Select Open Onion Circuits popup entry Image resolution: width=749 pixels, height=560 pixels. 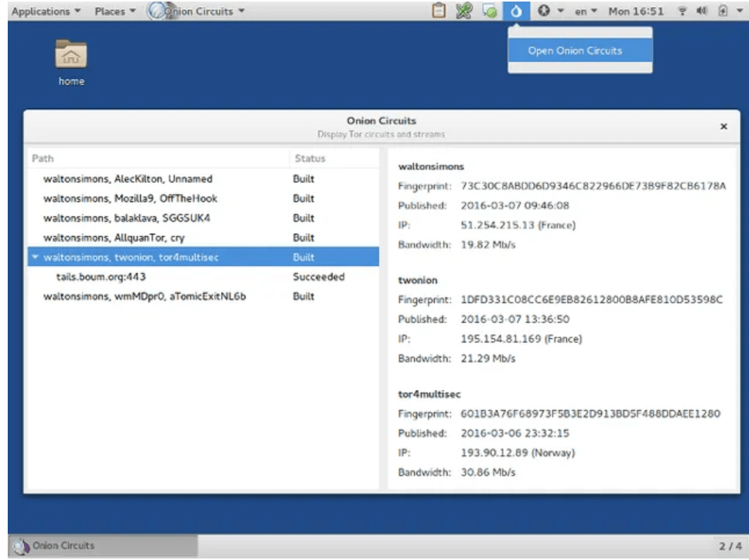(580, 50)
